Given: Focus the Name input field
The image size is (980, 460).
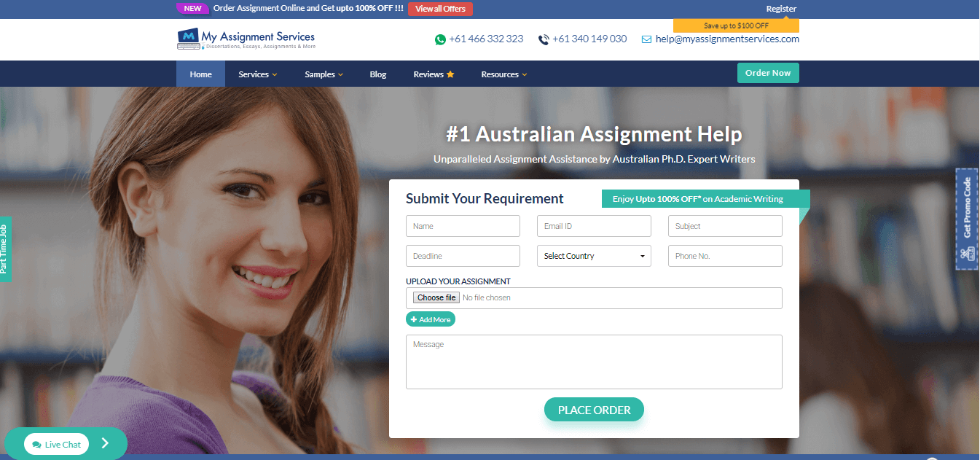Looking at the screenshot, I should click(463, 226).
